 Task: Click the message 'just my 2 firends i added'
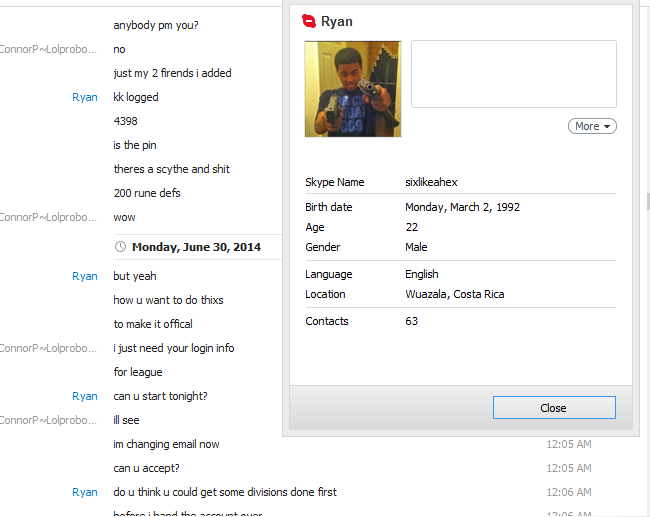[x=172, y=73]
